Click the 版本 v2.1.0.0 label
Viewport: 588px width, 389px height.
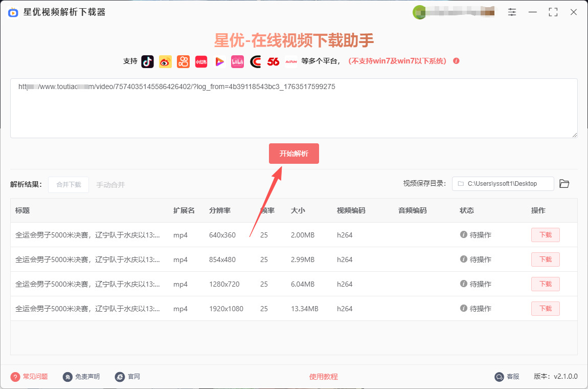[556, 377]
